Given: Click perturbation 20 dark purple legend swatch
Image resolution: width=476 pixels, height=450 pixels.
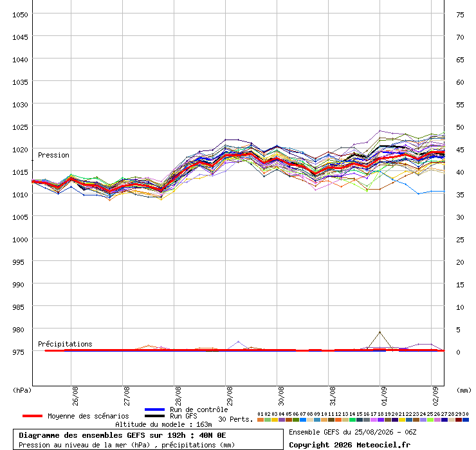Looking at the screenshot, I should point(395,420).
